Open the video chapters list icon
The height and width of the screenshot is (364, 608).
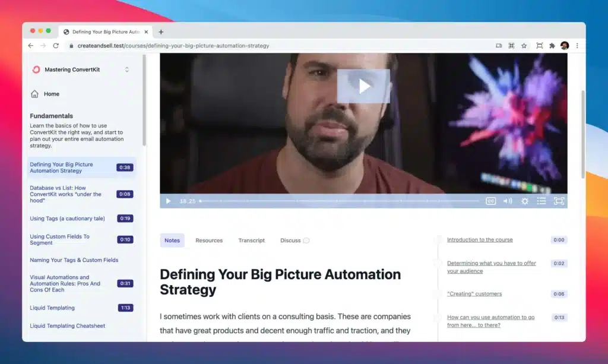click(541, 201)
